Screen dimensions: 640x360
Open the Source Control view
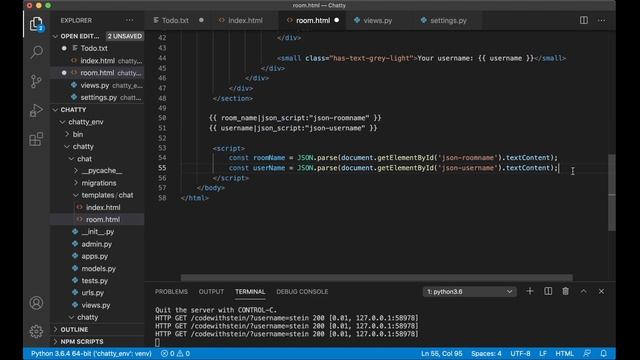click(36, 81)
